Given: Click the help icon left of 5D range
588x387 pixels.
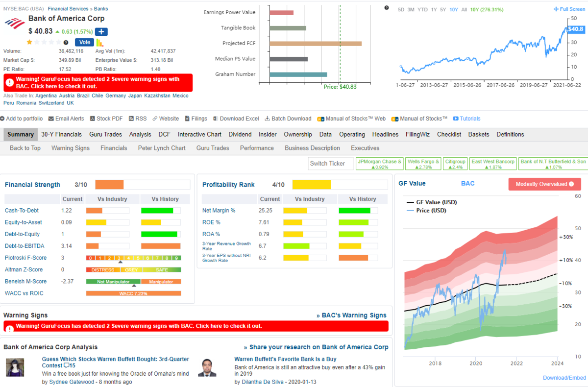Looking at the screenshot, I should [387, 8].
